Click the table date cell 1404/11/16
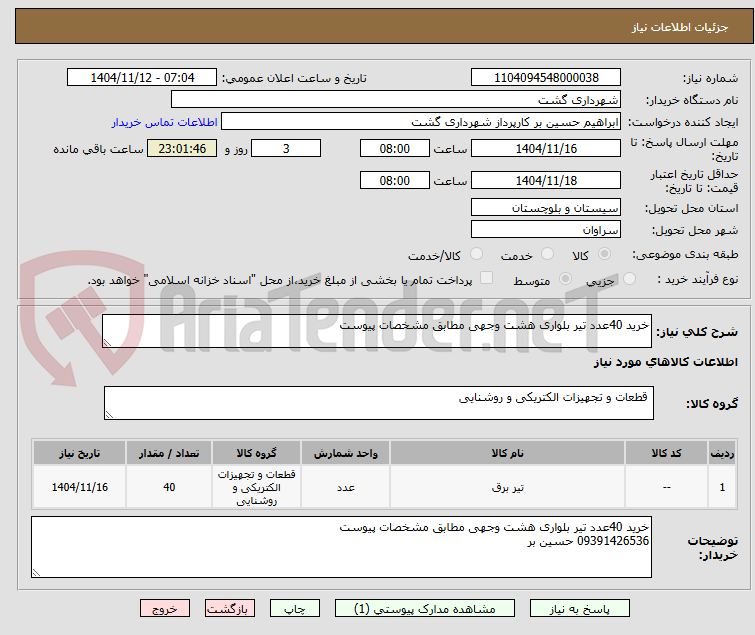755x635 pixels. [x=80, y=487]
